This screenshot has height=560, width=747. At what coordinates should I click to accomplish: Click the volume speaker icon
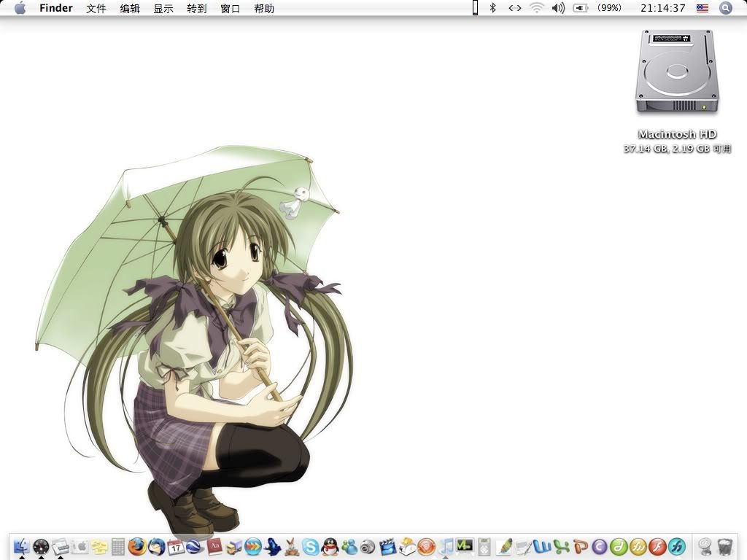[x=558, y=7]
